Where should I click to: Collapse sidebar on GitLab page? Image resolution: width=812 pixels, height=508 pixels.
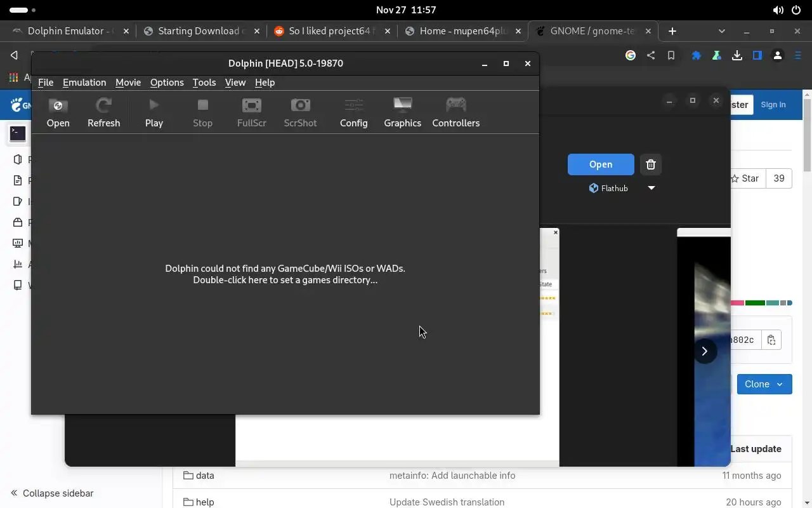coord(52,493)
